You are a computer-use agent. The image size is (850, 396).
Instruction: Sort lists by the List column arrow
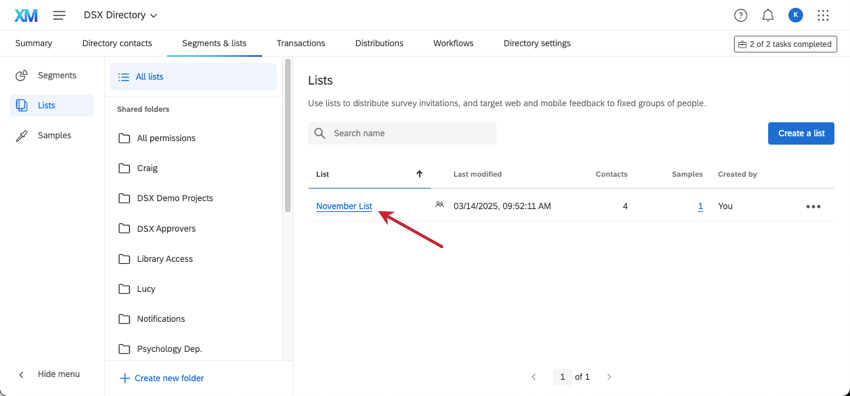(419, 174)
